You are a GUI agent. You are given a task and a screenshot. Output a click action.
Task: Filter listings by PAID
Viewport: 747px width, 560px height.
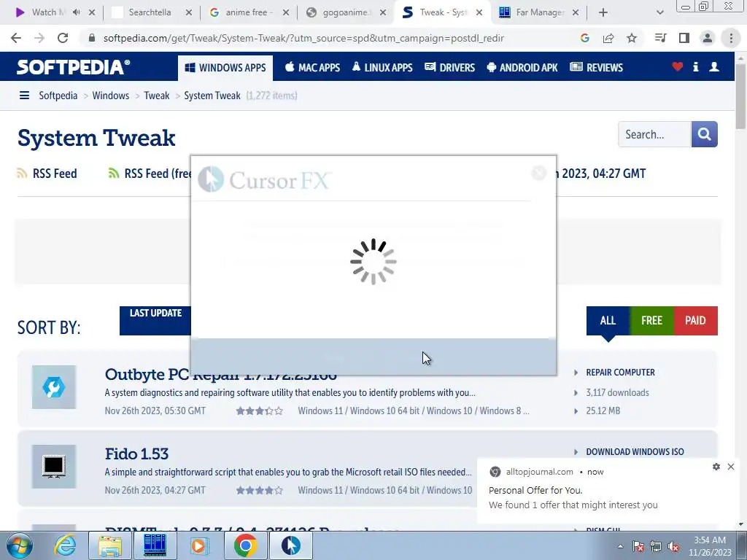coord(695,321)
